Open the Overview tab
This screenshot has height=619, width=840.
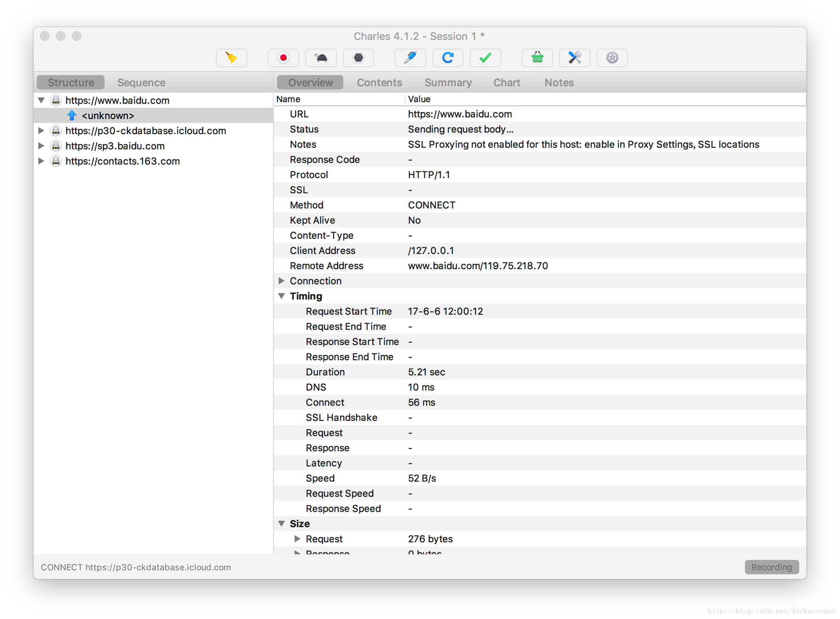tap(310, 82)
